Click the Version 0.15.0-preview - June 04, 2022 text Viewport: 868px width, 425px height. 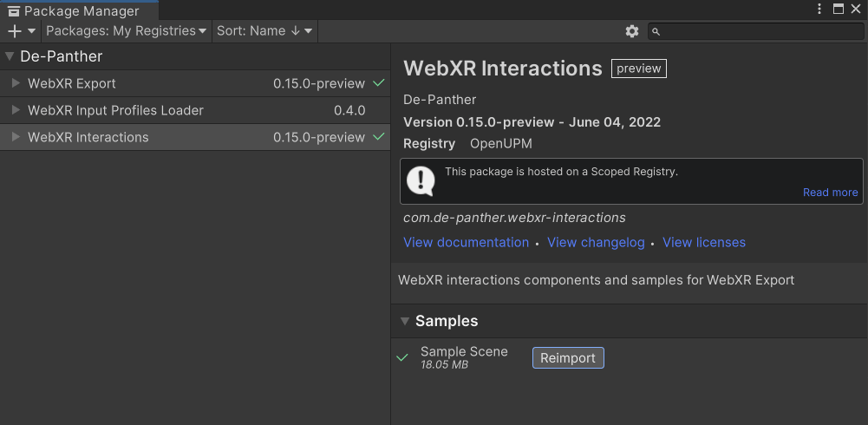tap(532, 122)
